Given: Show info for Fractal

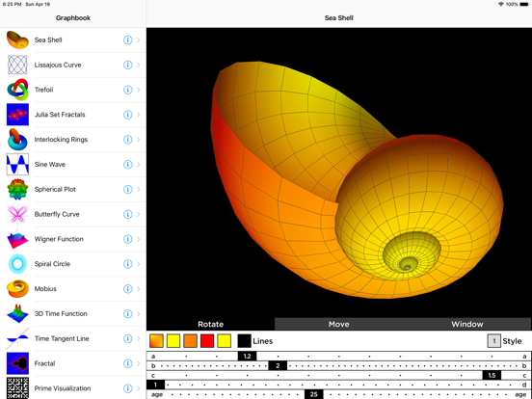Looking at the screenshot, I should [x=127, y=363].
